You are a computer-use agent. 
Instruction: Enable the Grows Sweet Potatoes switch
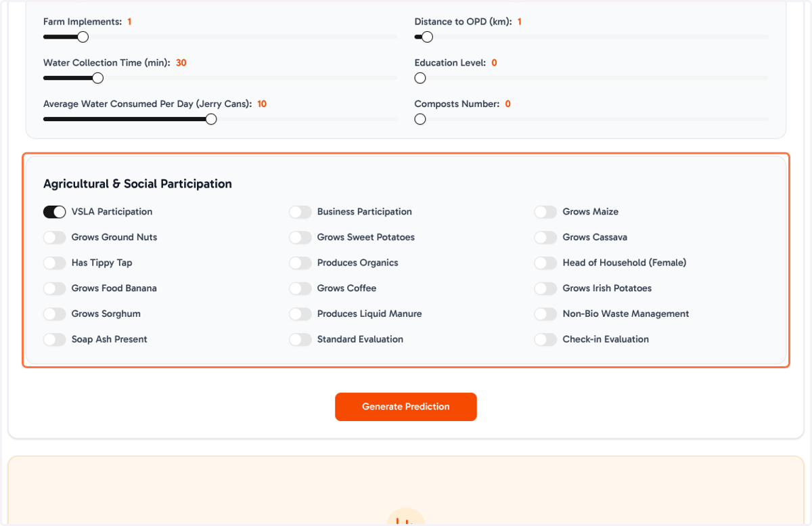pos(300,238)
